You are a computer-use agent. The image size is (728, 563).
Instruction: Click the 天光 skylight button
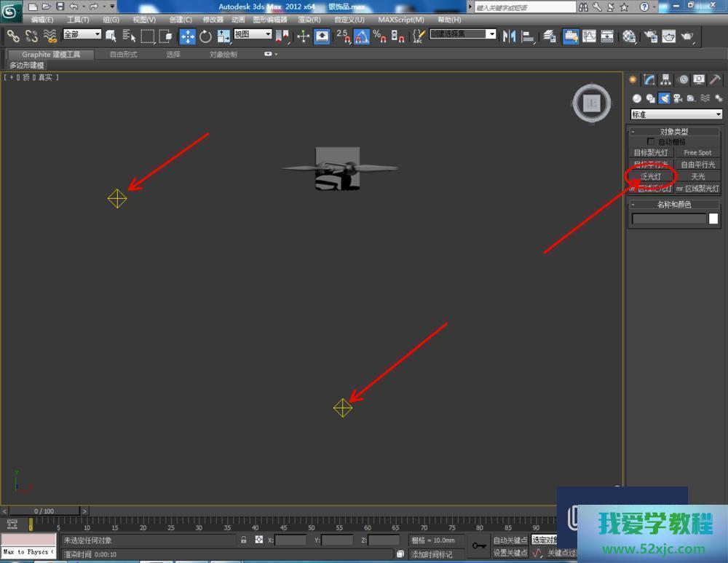697,176
